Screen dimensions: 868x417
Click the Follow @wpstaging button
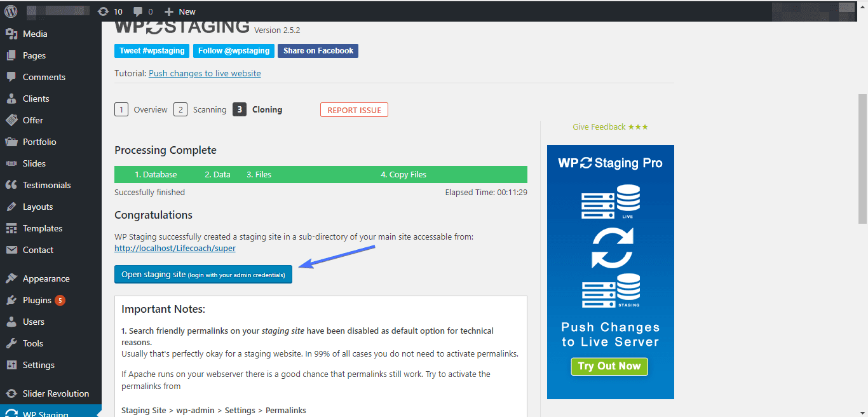(234, 51)
